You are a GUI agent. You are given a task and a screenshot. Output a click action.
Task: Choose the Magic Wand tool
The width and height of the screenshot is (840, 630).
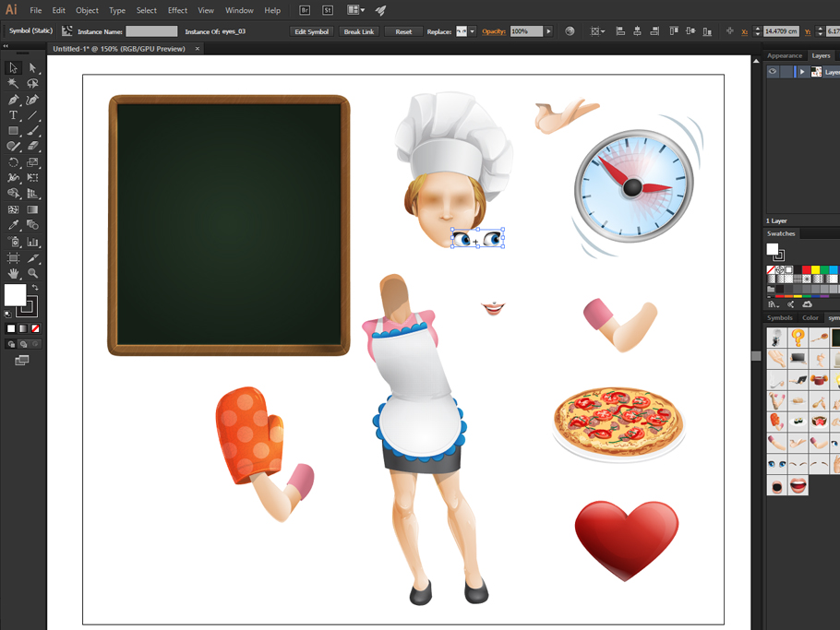pos(13,84)
